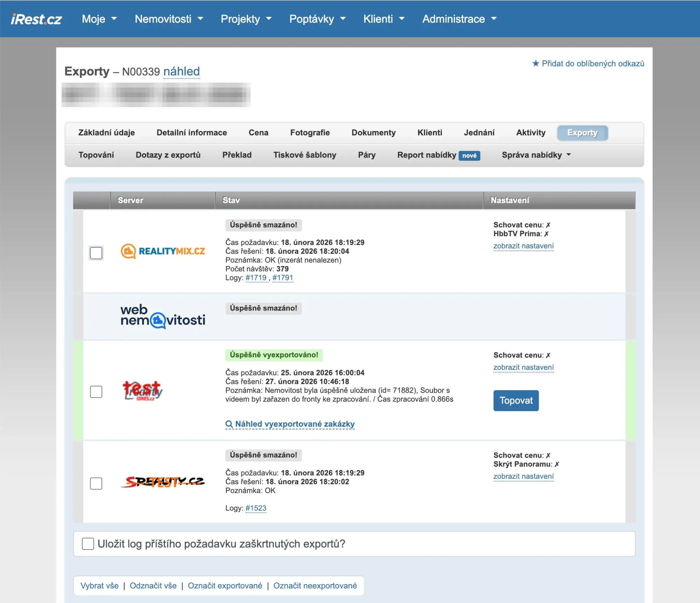
Task: Tick the reality iDNES export checkbox
Action: 96,392
